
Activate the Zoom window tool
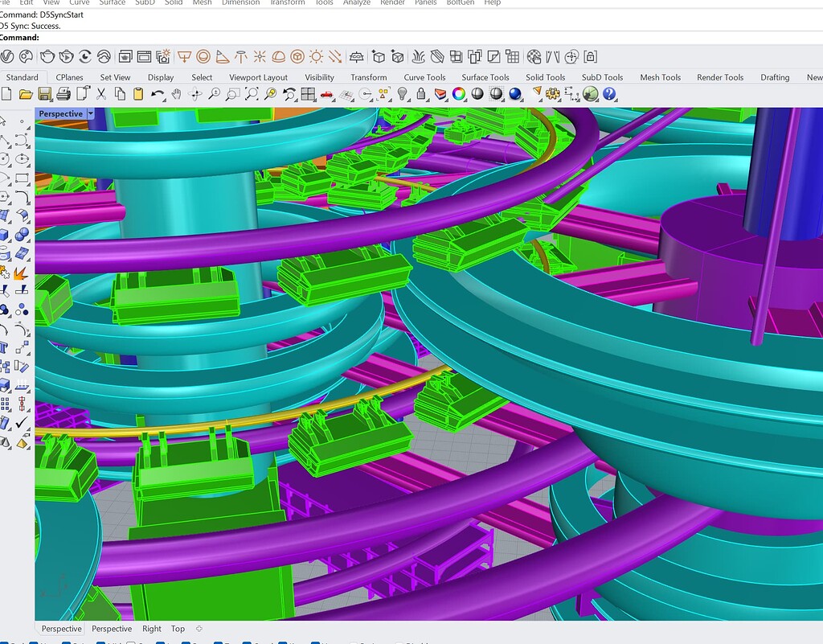(x=233, y=94)
